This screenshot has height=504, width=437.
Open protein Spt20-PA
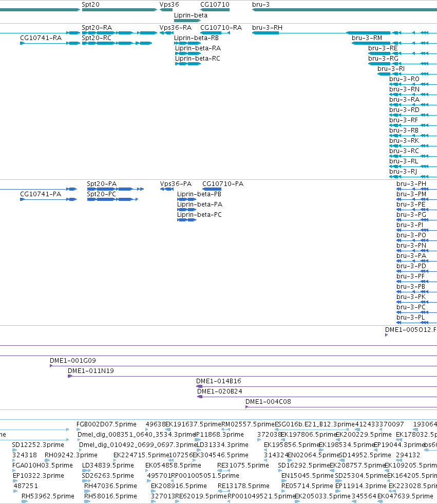(x=102, y=184)
